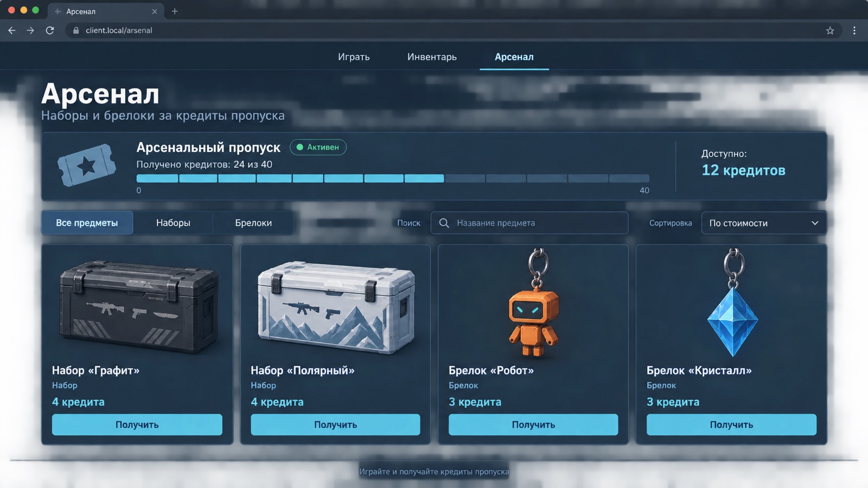This screenshot has height=488, width=868.
Task: Click the Брелок «Кристалл» title
Action: [699, 370]
